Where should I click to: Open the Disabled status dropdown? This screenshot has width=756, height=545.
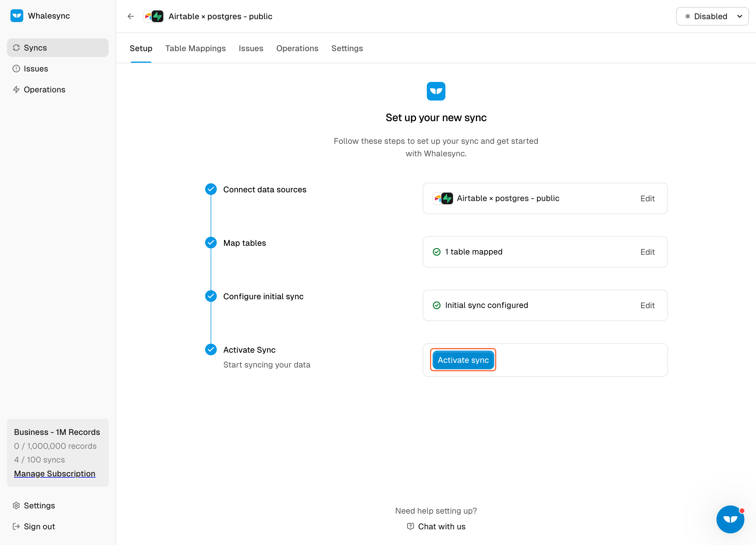coord(712,16)
